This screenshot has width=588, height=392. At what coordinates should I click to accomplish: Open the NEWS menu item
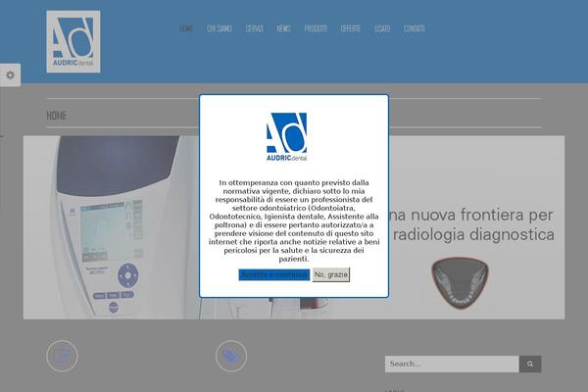click(283, 28)
